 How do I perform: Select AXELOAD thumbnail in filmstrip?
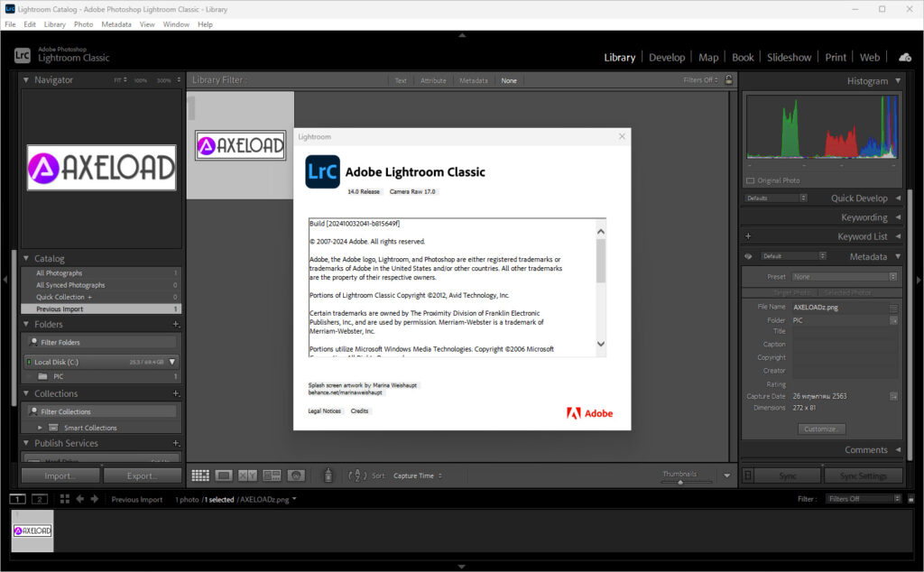point(32,530)
